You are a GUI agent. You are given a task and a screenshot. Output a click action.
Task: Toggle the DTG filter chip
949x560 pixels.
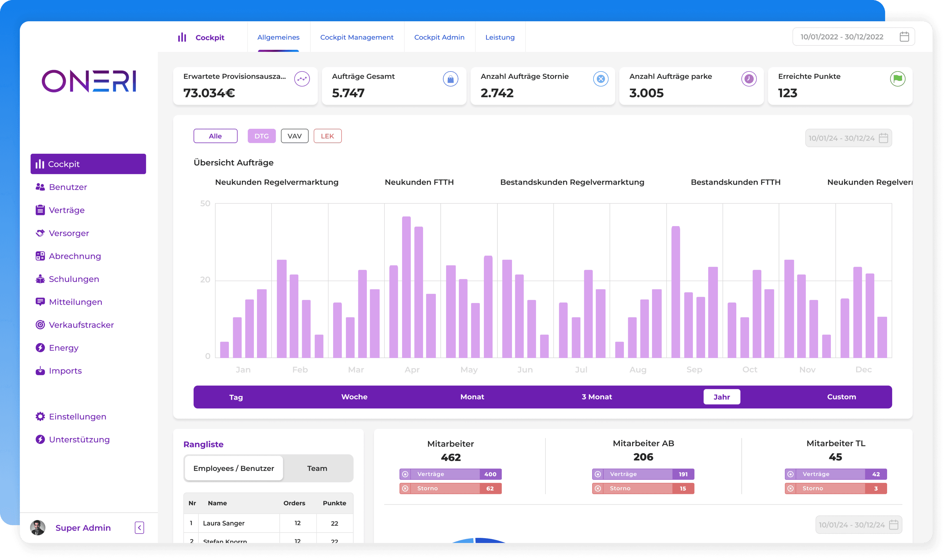point(261,136)
